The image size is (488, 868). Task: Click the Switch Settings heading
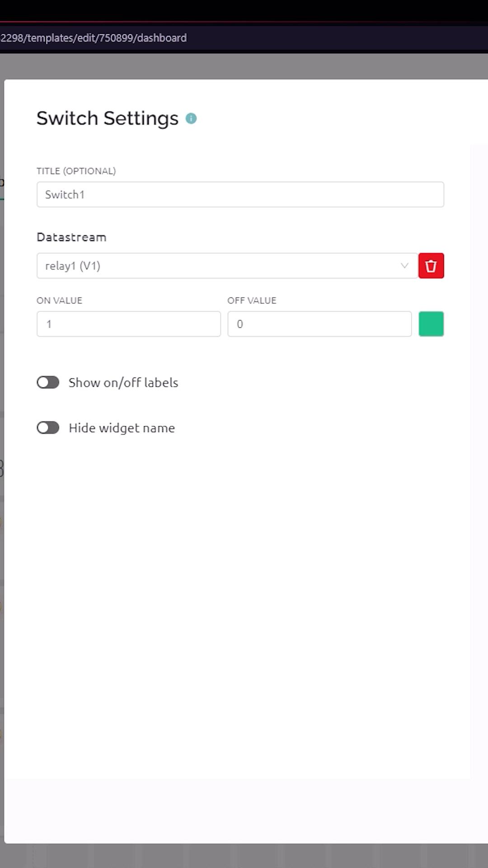(108, 118)
